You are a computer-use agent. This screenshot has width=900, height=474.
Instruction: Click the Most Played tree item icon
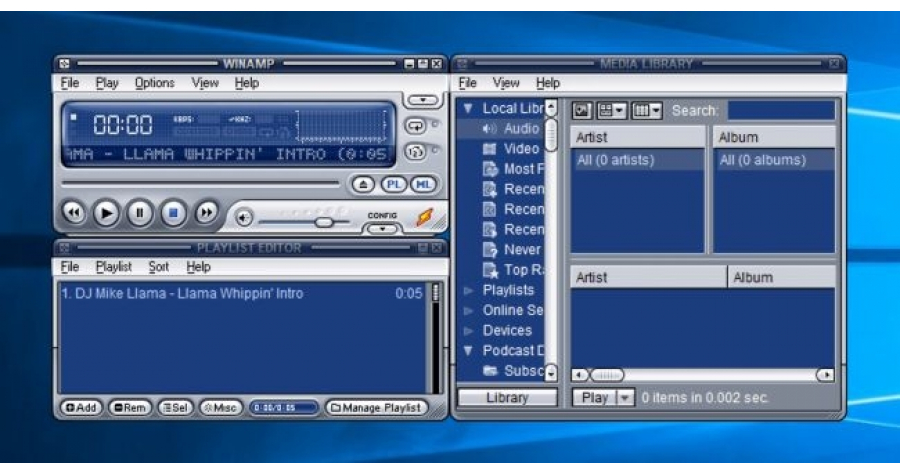pos(490,169)
